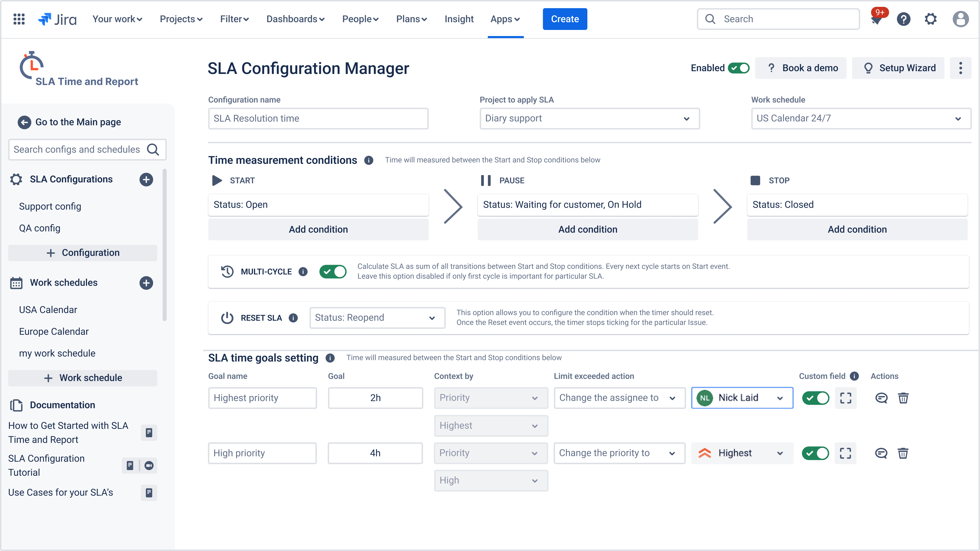The height and width of the screenshot is (551, 980).
Task: Click the + Configuration button in sidebar
Action: point(83,253)
